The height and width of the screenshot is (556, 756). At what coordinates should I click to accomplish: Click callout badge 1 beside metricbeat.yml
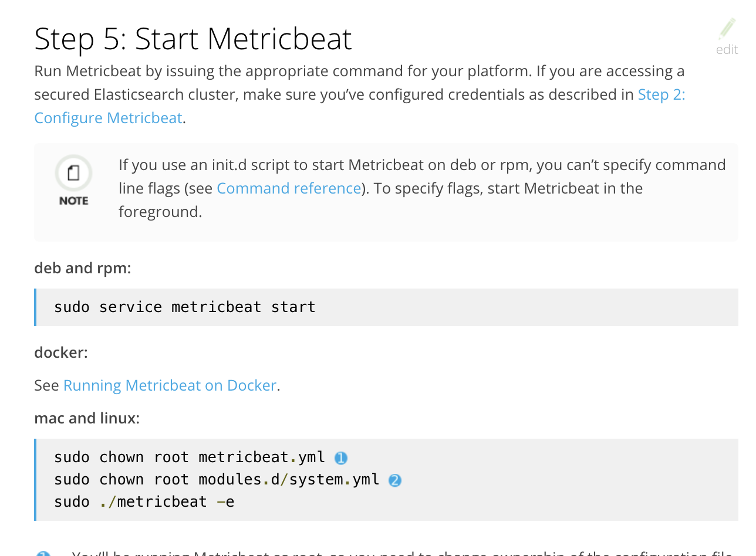coord(340,457)
